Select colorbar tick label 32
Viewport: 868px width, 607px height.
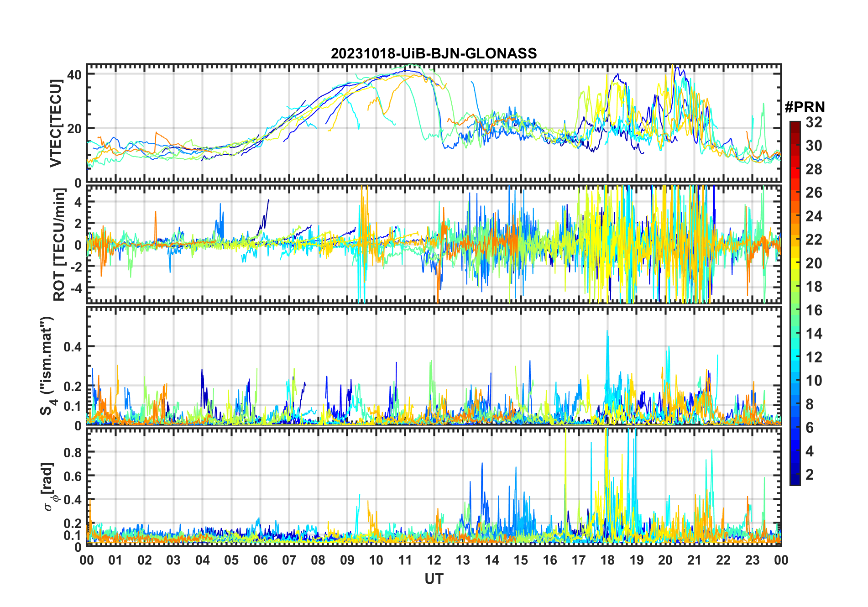point(814,122)
